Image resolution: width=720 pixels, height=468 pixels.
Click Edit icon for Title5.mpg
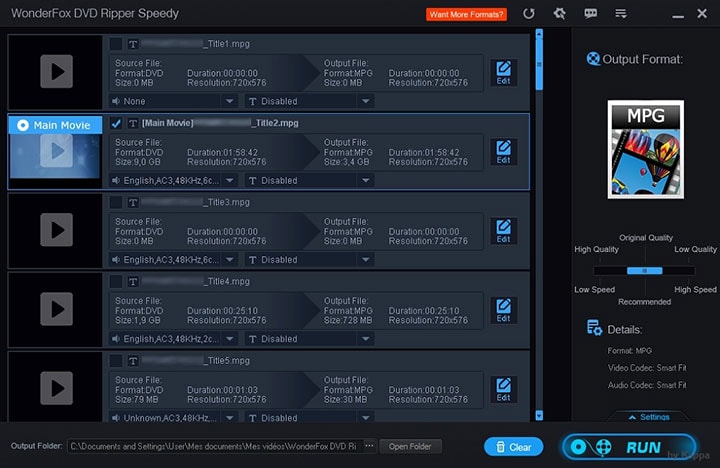coord(503,389)
